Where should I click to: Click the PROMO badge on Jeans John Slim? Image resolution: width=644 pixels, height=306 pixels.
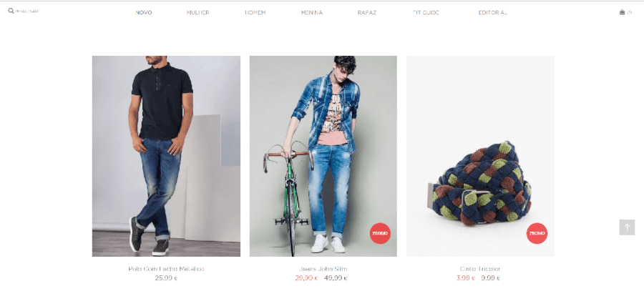tap(380, 233)
